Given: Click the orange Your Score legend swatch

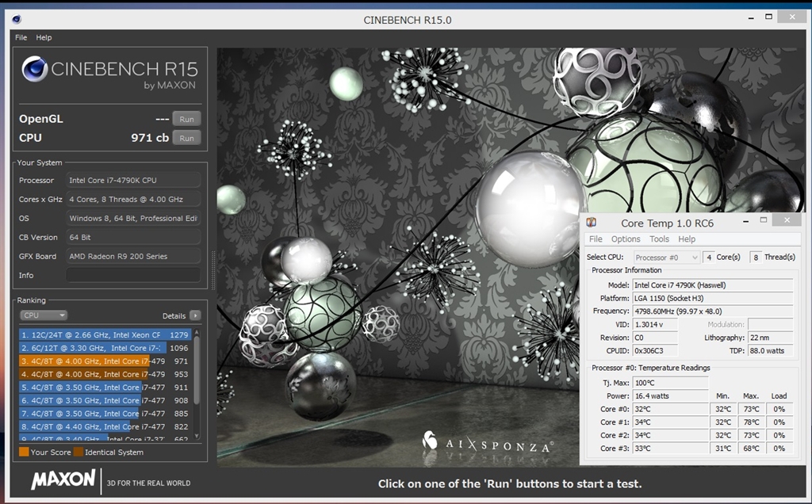Looking at the screenshot, I should (24, 452).
